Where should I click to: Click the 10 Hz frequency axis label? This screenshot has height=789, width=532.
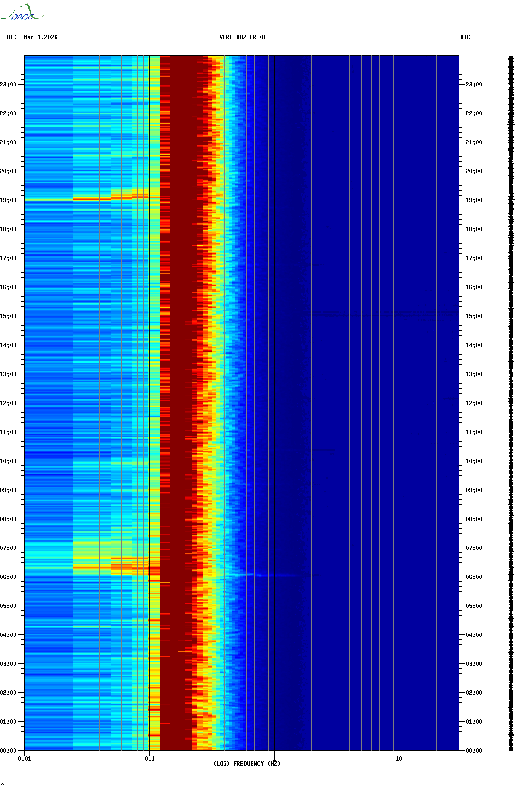[399, 759]
